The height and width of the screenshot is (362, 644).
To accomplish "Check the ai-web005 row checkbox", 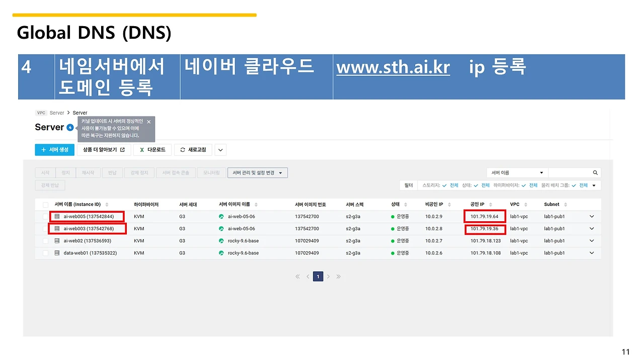I will tap(46, 217).
